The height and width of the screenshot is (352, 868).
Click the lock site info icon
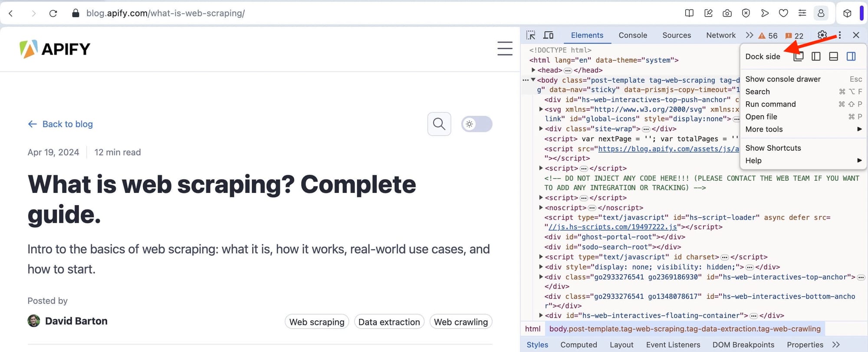76,13
